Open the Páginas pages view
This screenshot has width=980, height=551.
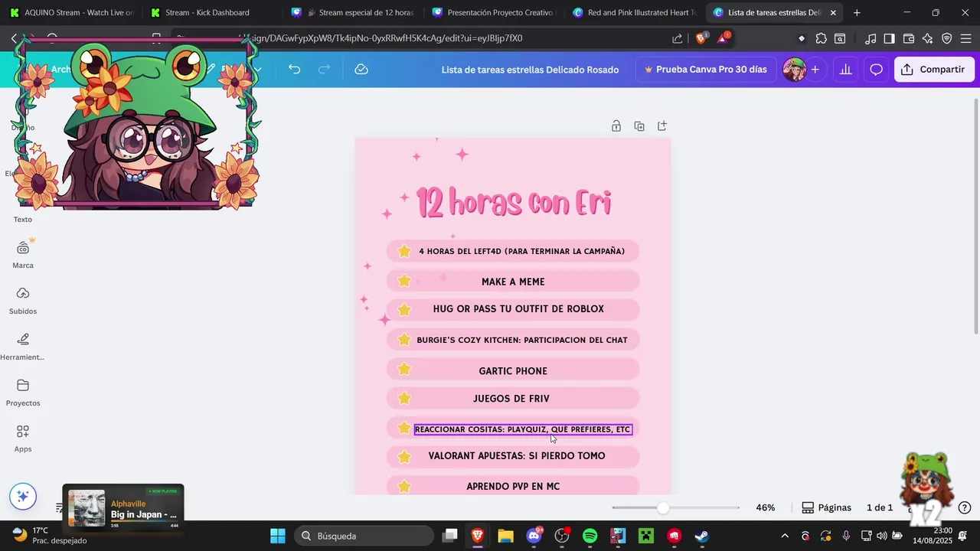click(826, 507)
